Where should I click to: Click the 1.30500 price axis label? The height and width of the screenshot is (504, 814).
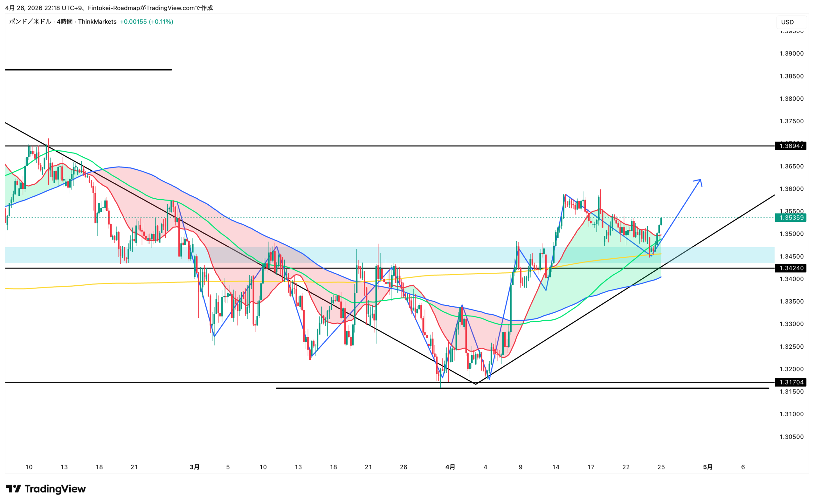[x=791, y=437]
